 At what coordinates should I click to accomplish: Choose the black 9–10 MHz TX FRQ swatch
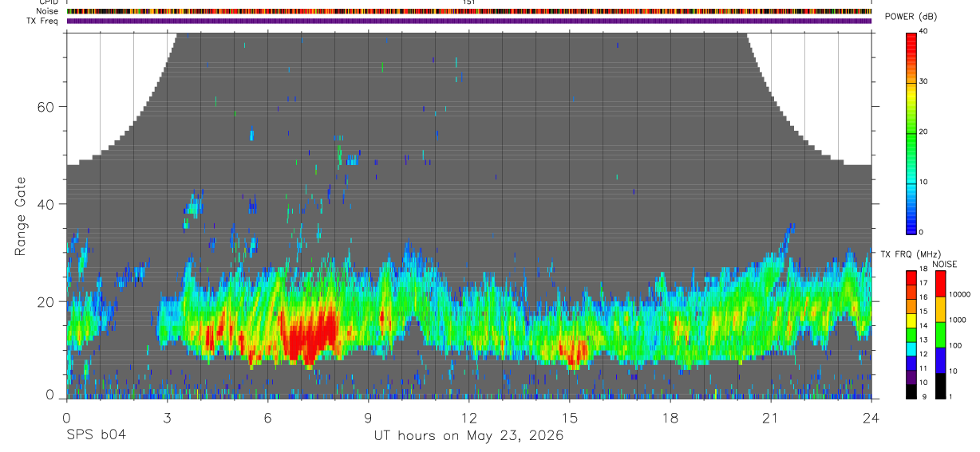[911, 391]
